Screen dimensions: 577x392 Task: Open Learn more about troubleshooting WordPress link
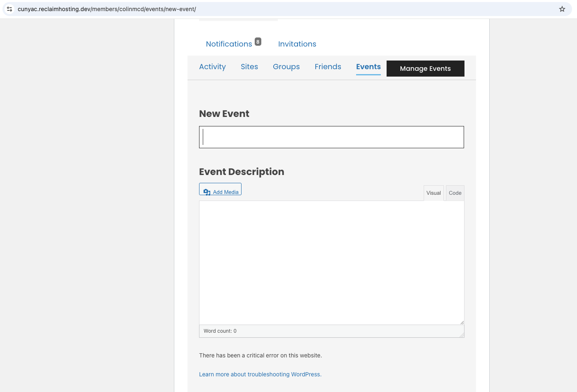coord(260,374)
